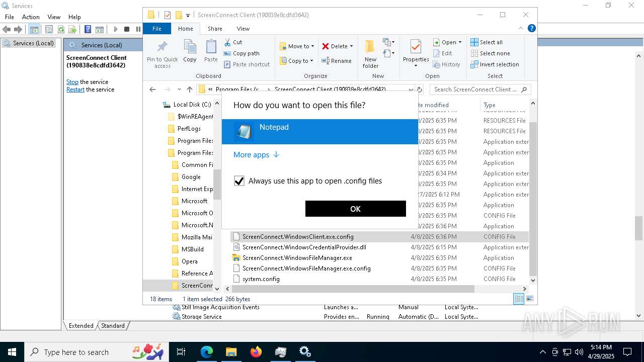Open the recent locations dropdown
The image size is (644, 362).
point(179,89)
